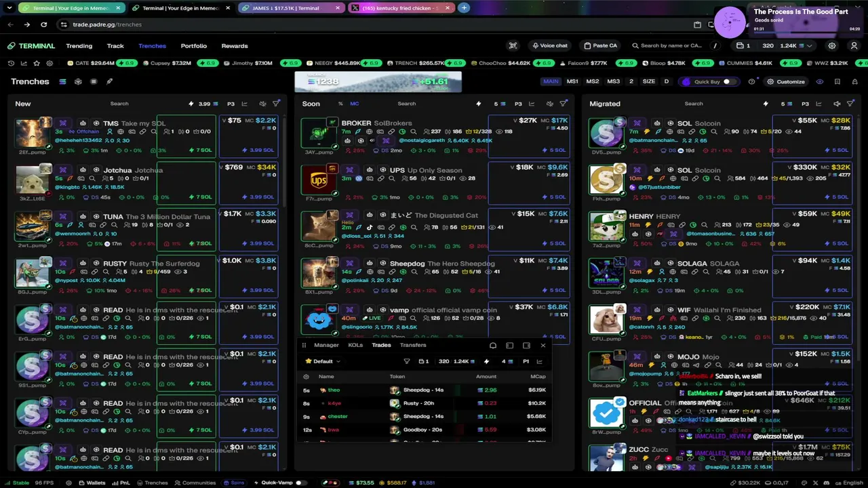Switch Trenches to list layout icon
Viewport: 868px width, 488px height.
click(x=62, y=82)
